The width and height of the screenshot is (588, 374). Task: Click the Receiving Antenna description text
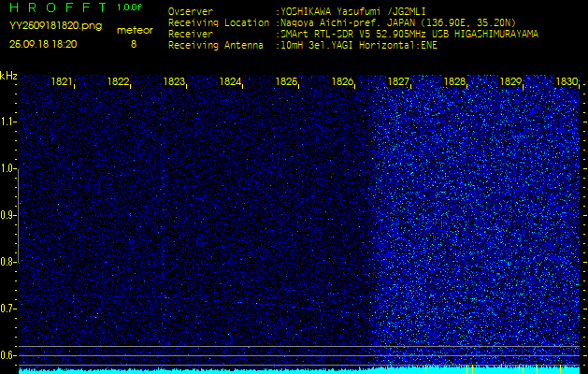(357, 43)
